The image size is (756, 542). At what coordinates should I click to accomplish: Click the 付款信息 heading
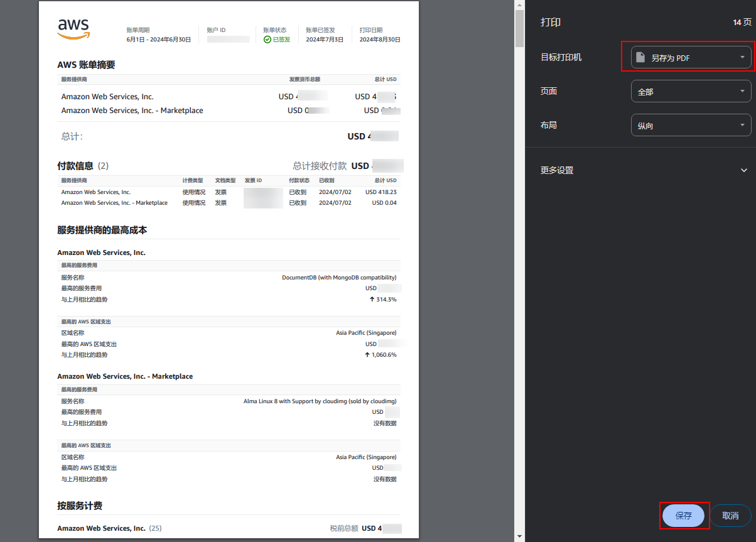coord(75,166)
